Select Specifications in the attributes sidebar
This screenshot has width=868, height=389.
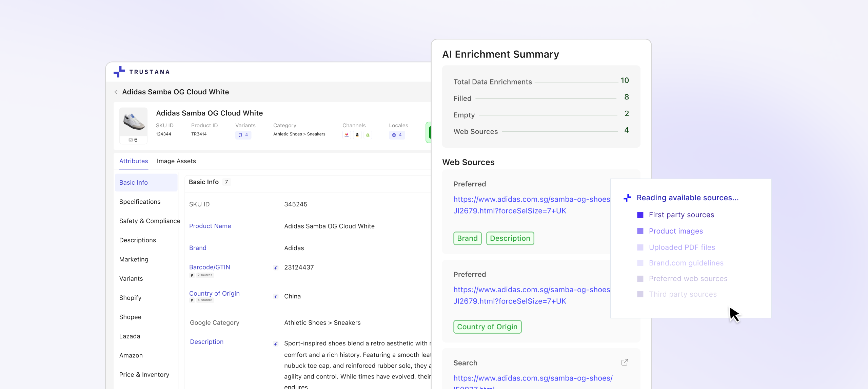(x=140, y=202)
